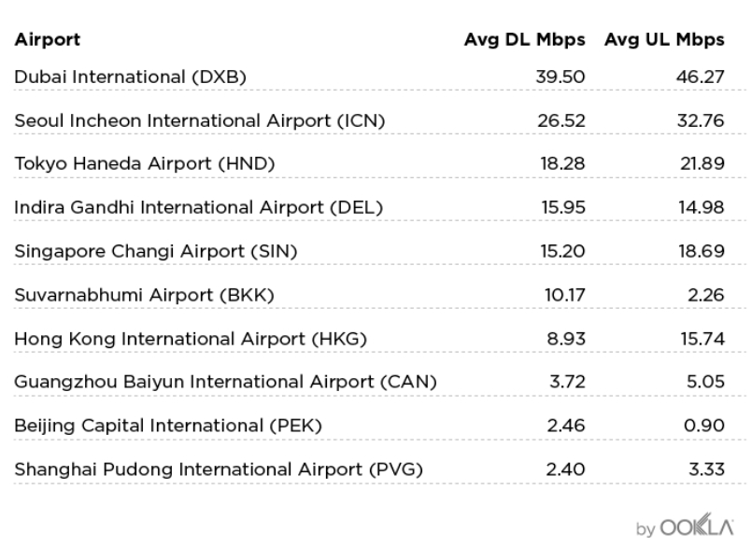Click the 15.74 upload value for Hong Kong

tap(702, 338)
